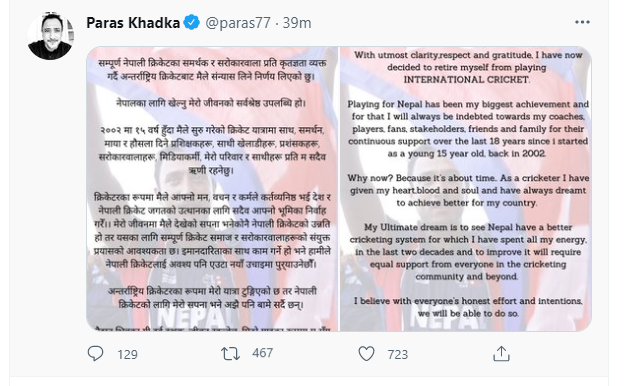Click the 'Why now?' paragraph in image
Image resolution: width=627 pixels, height=386 pixels.
(468, 190)
